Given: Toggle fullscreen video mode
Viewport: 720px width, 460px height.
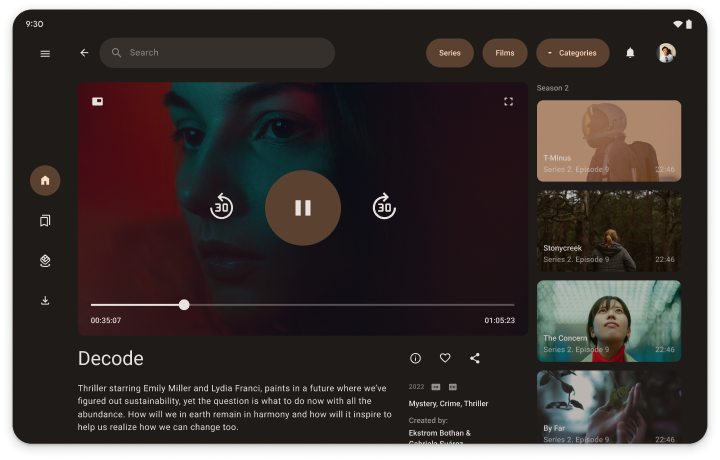Looking at the screenshot, I should coord(508,101).
